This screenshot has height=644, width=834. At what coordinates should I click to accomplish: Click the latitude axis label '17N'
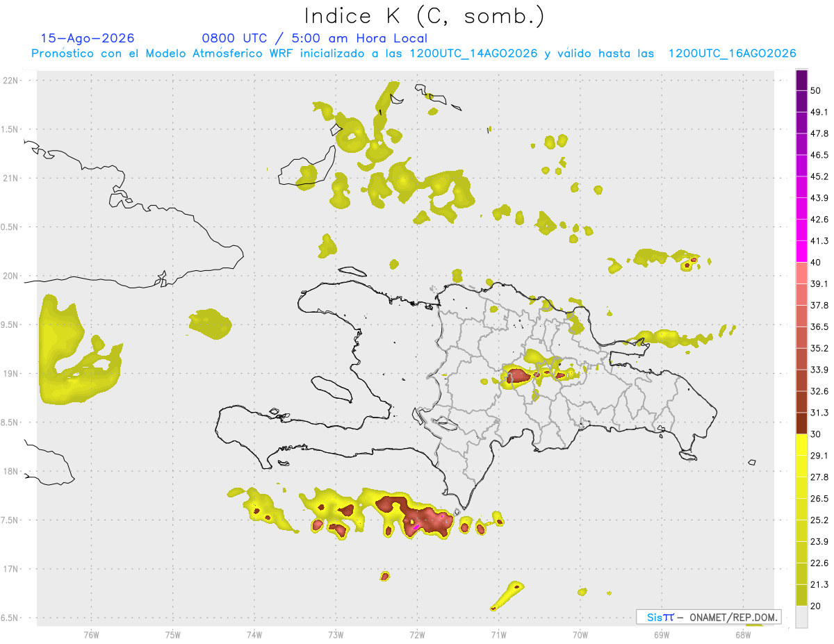12,569
